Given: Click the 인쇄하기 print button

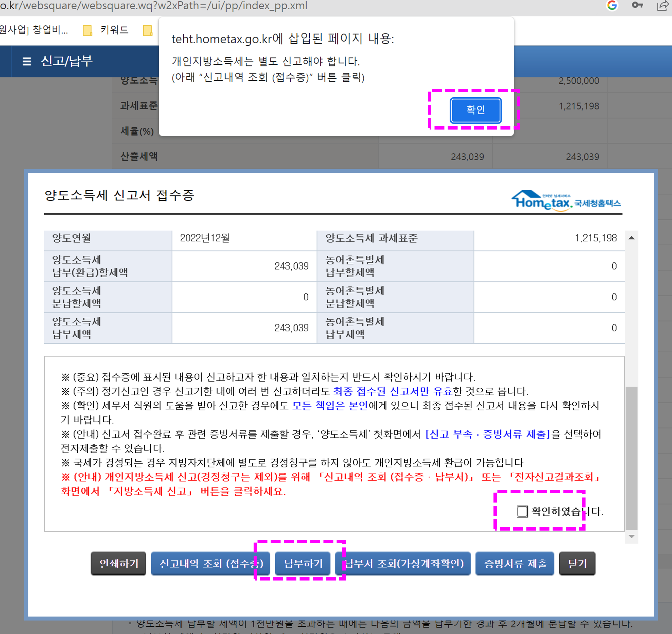Looking at the screenshot, I should point(119,563).
